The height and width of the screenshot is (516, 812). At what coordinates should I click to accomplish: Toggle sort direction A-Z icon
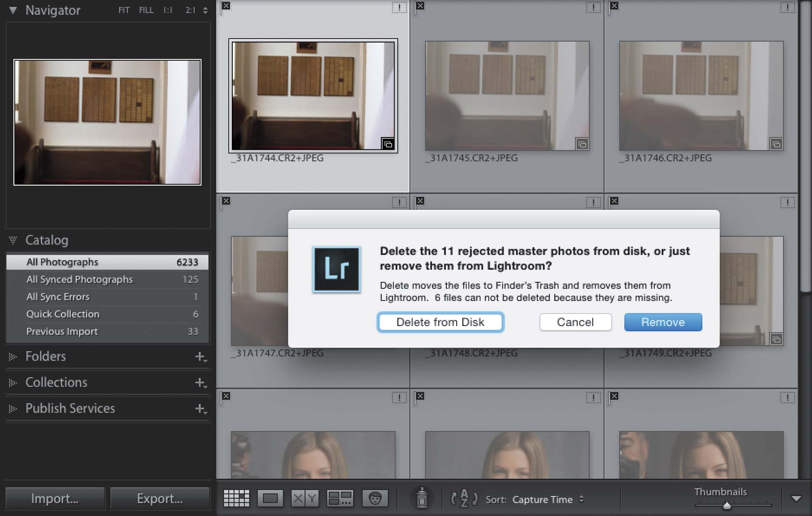(x=464, y=499)
